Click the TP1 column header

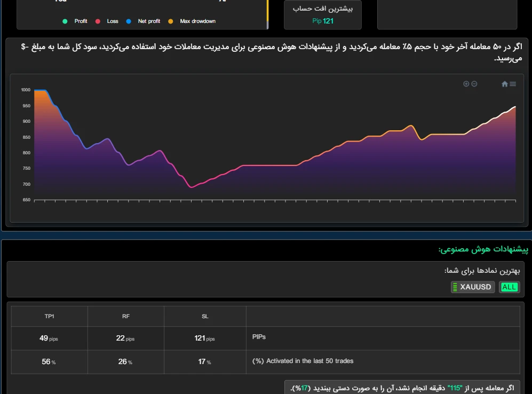[x=49, y=317]
